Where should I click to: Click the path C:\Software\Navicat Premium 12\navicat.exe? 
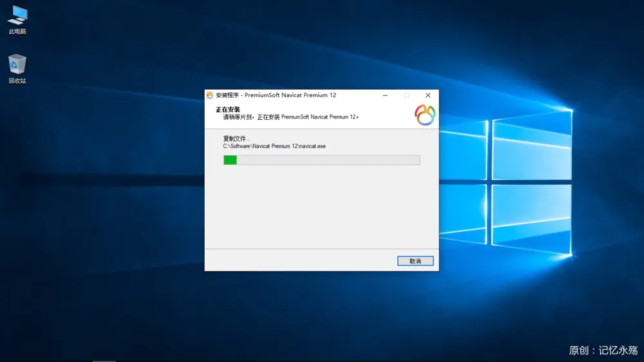click(x=274, y=146)
